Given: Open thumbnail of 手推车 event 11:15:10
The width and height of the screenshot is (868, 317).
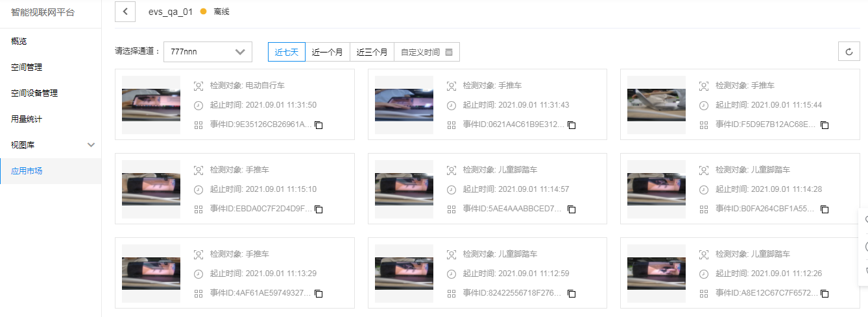Looking at the screenshot, I should [x=151, y=189].
